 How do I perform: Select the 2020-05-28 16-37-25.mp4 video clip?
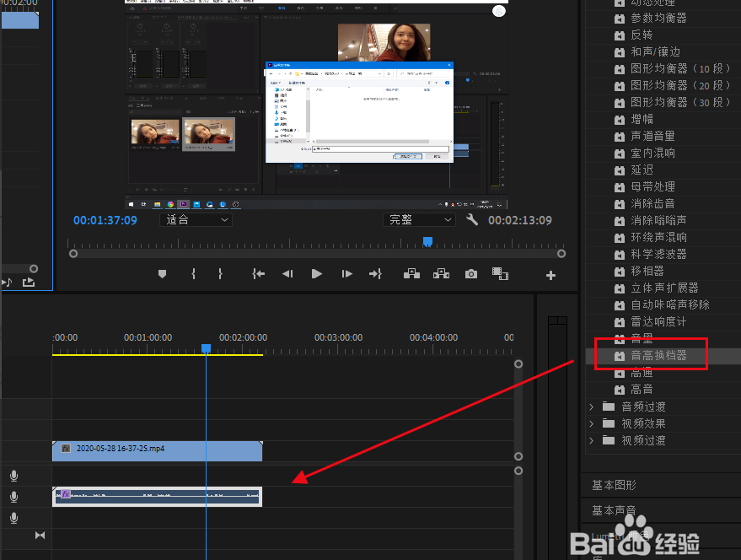click(157, 450)
